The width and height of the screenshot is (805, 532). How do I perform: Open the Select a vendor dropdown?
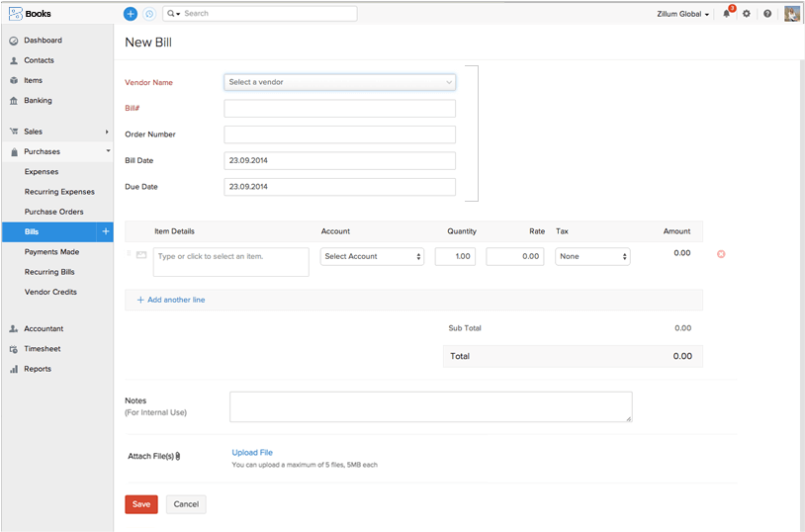click(x=340, y=82)
